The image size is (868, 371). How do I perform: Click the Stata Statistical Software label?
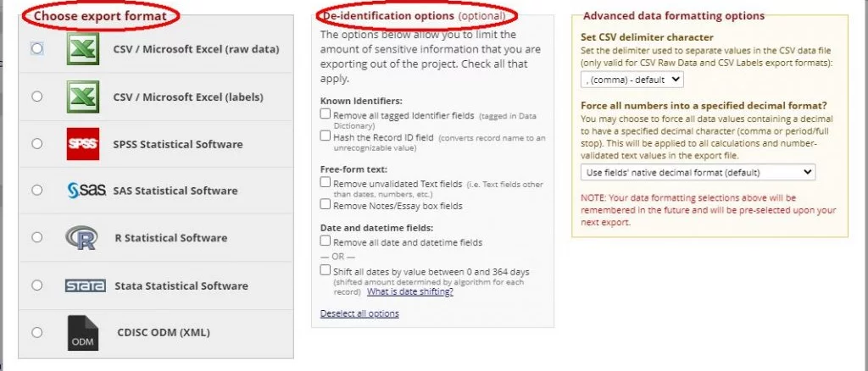pos(181,285)
